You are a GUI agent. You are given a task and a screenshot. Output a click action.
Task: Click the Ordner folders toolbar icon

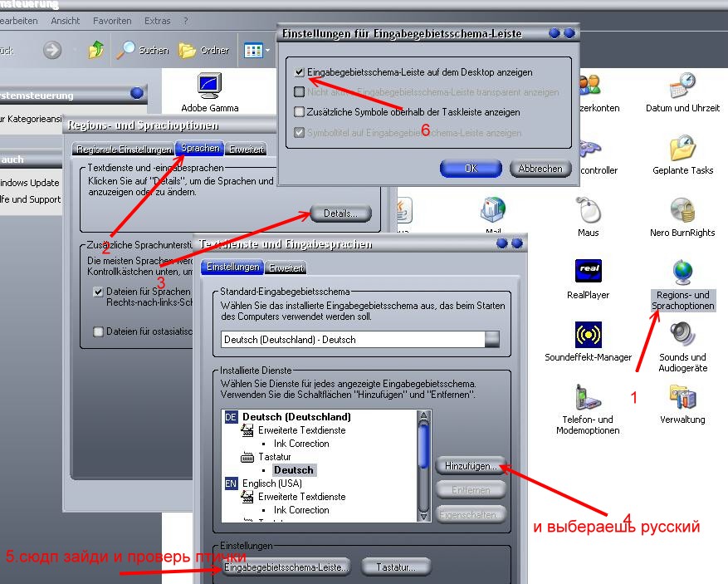click(x=187, y=50)
